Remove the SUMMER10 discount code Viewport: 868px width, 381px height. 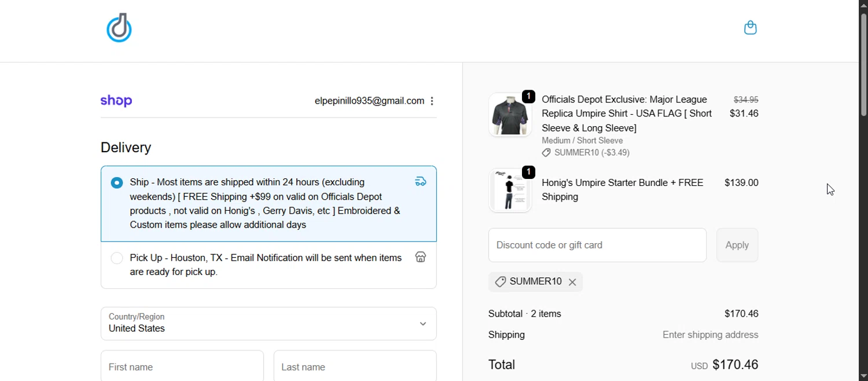[x=572, y=282]
